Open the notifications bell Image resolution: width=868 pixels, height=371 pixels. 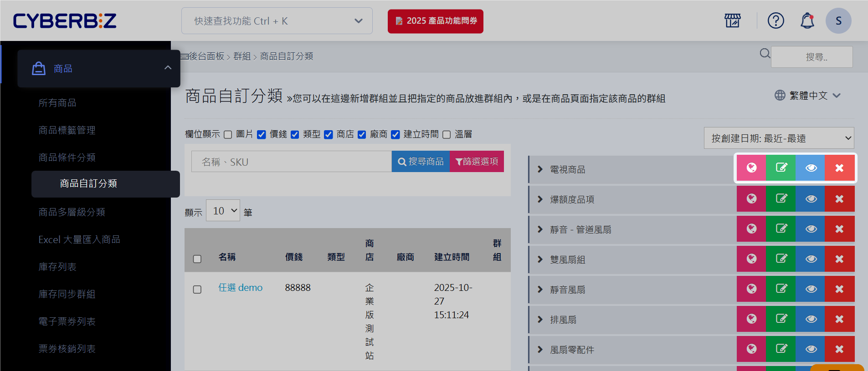point(807,20)
